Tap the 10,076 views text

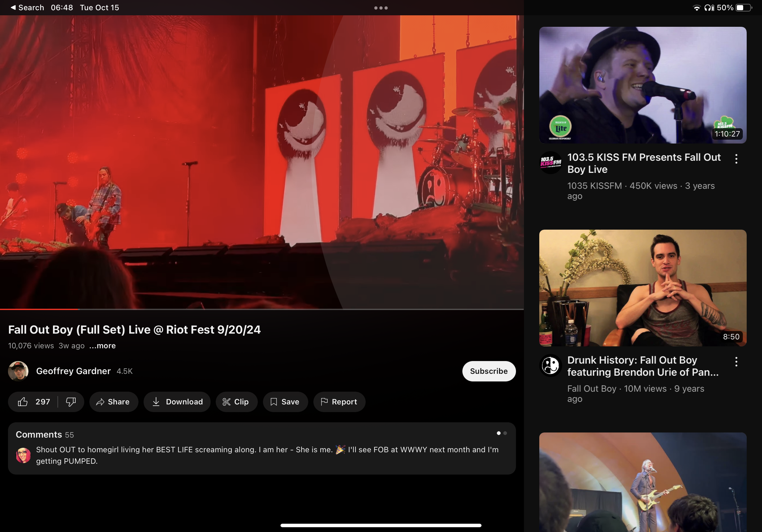pyautogui.click(x=31, y=346)
